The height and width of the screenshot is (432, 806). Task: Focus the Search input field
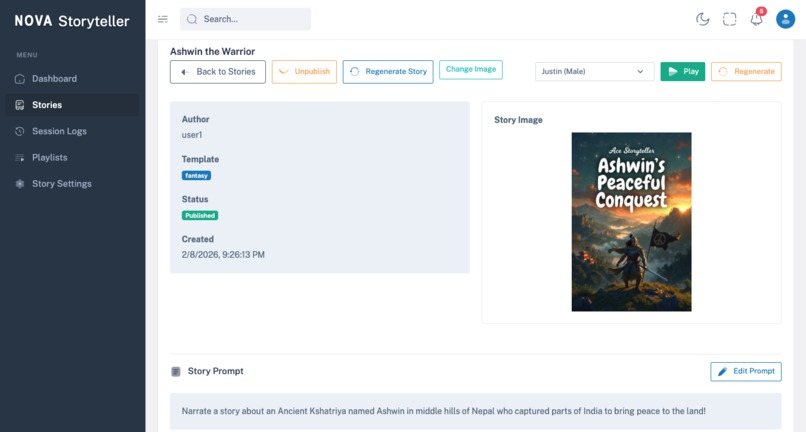click(245, 19)
